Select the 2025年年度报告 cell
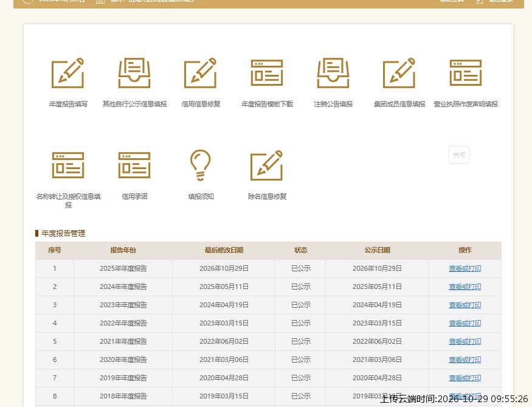Screen dimensions: 532x407 (123, 268)
